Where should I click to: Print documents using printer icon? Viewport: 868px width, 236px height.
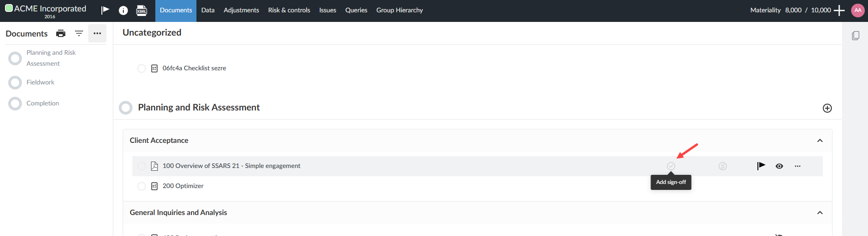(61, 33)
